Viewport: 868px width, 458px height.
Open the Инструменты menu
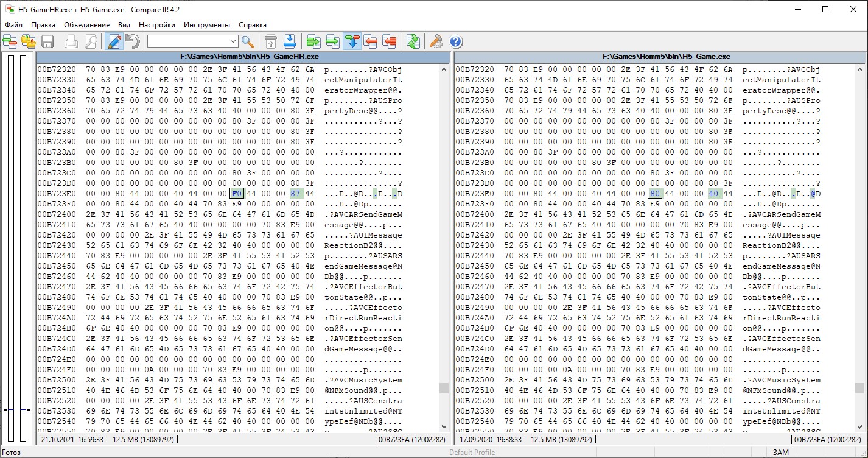pyautogui.click(x=207, y=25)
